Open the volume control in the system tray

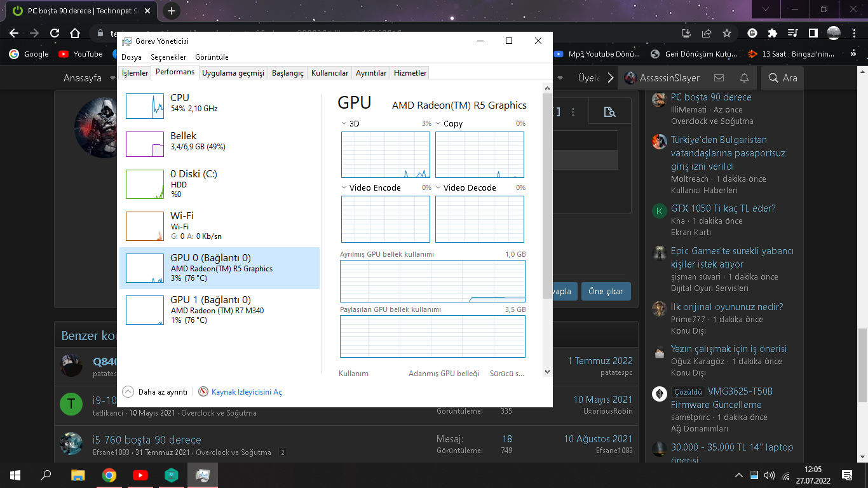(770, 475)
